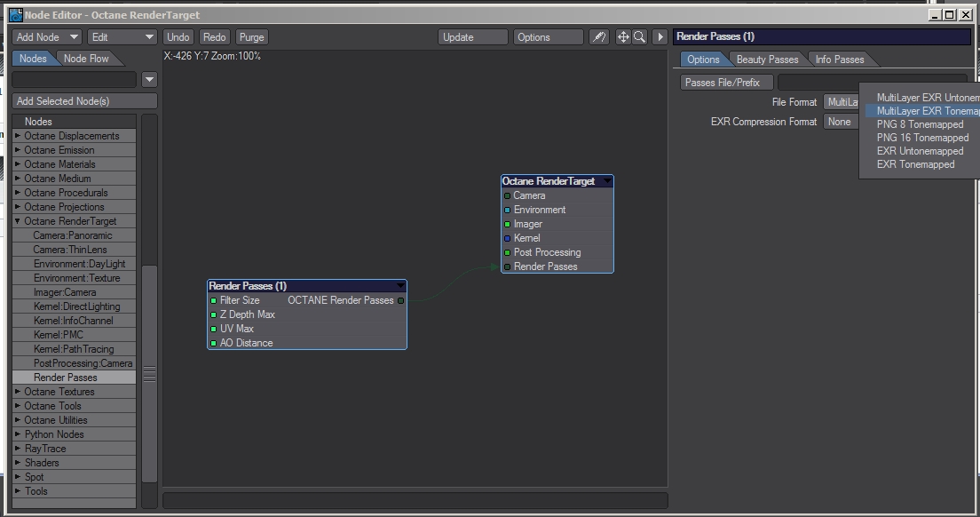Click the Octane RenderTarget node collapse arrow
Image resolution: width=980 pixels, height=517 pixels.
click(607, 181)
